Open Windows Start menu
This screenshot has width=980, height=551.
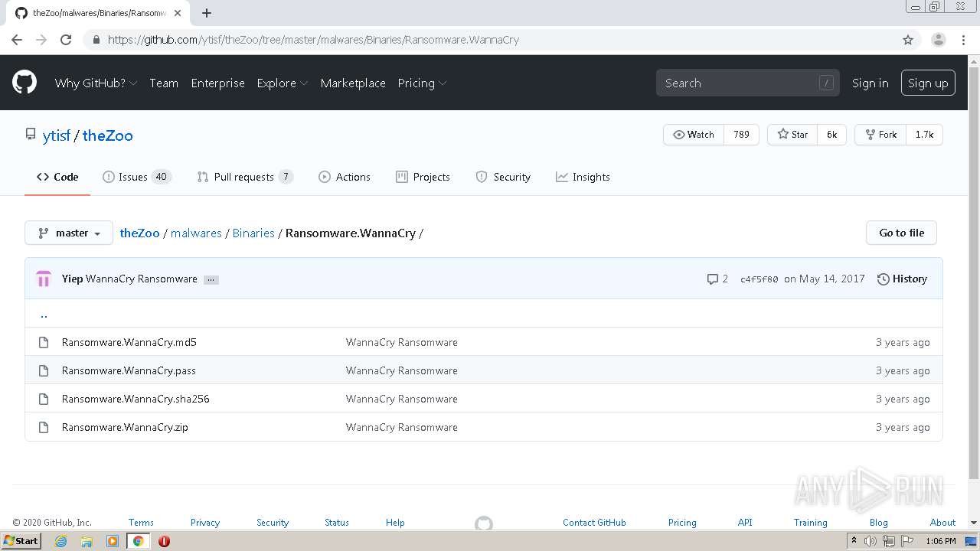tap(21, 541)
